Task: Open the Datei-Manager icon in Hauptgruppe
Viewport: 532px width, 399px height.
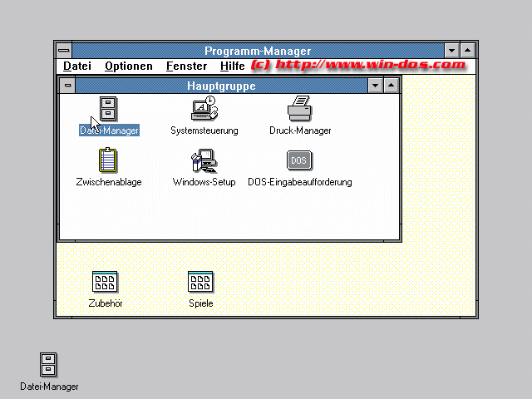Action: [109, 109]
